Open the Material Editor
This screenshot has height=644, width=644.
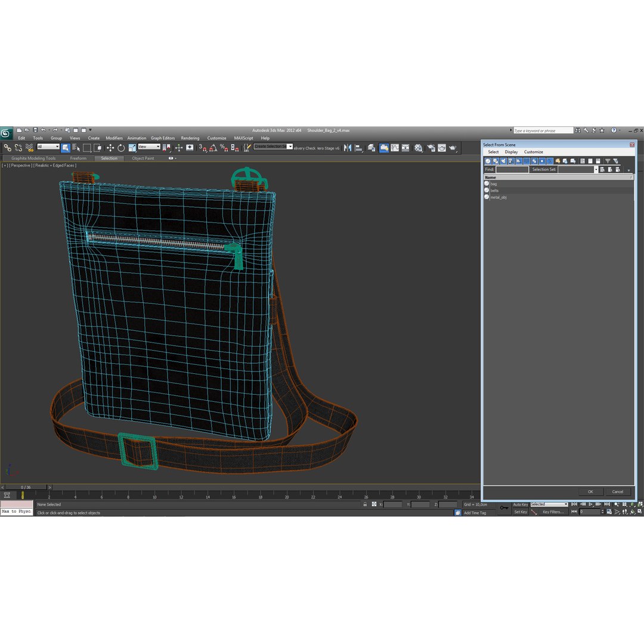click(x=418, y=148)
